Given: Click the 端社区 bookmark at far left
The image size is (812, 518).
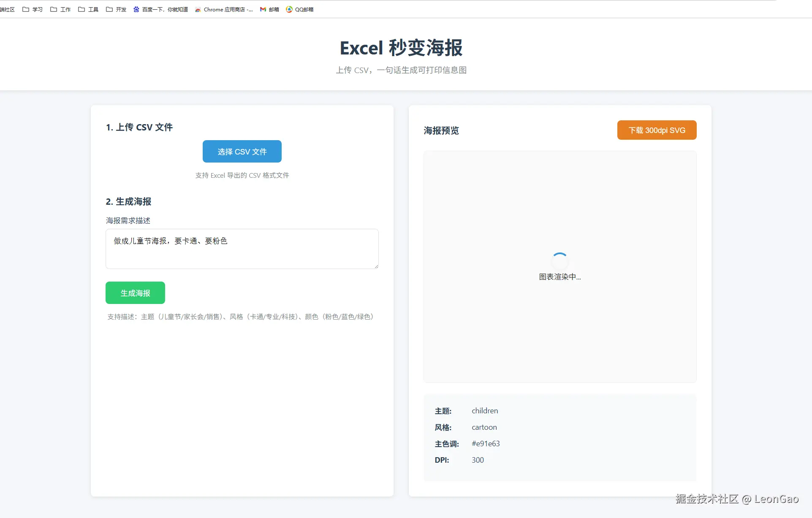Looking at the screenshot, I should pyautogui.click(x=7, y=9).
